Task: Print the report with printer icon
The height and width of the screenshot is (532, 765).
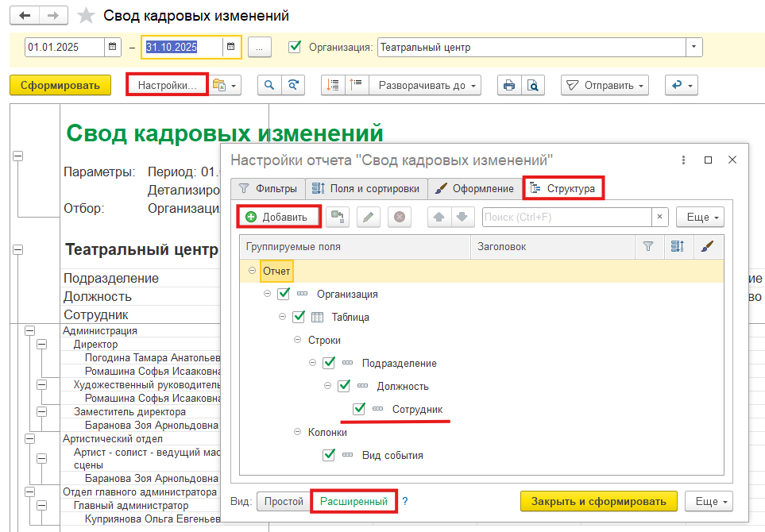Action: pos(509,85)
